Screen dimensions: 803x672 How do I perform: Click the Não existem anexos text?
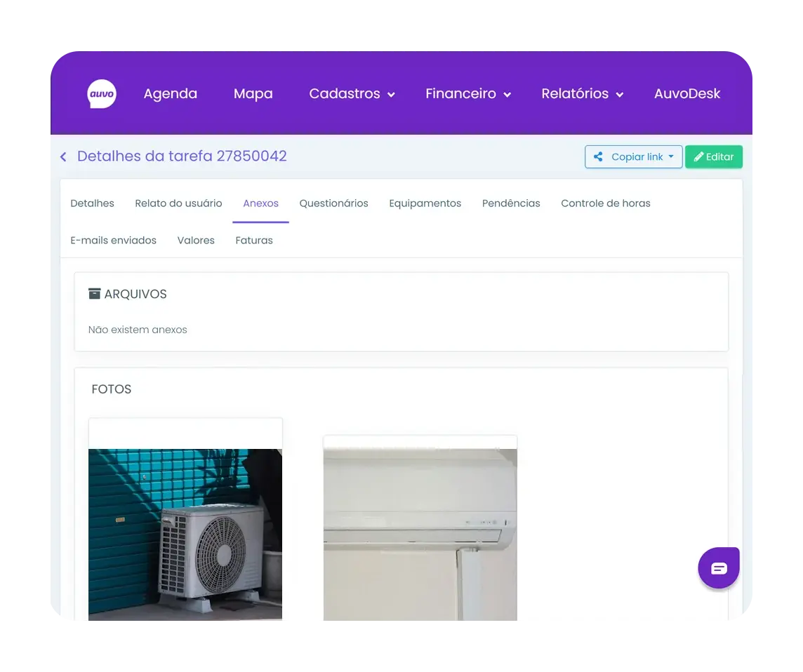[138, 330]
